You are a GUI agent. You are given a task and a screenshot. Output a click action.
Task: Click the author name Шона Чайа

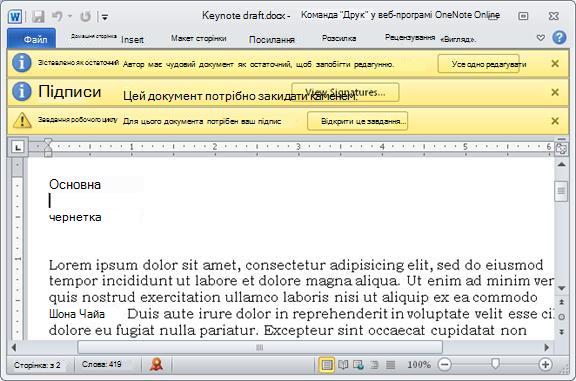(77, 314)
